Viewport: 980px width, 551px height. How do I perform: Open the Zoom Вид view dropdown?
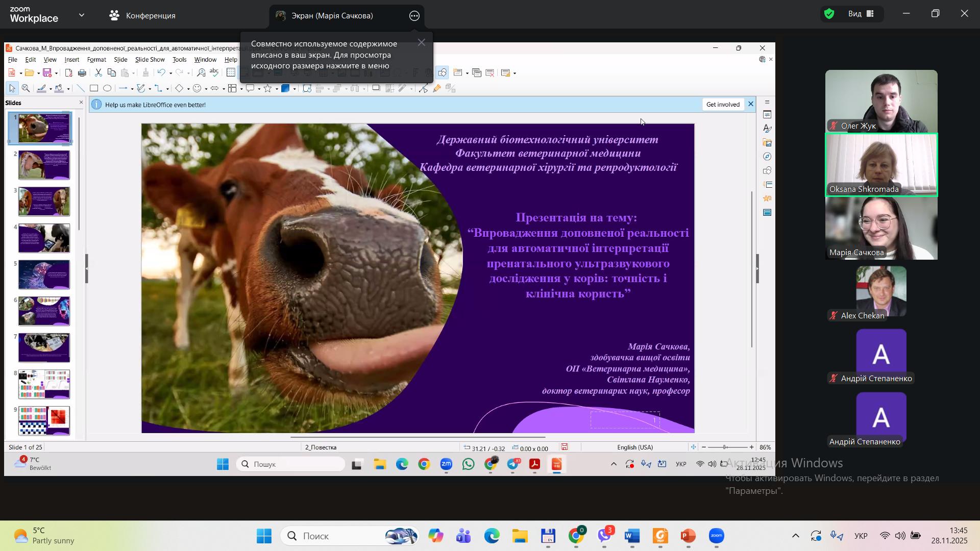[x=862, y=14]
